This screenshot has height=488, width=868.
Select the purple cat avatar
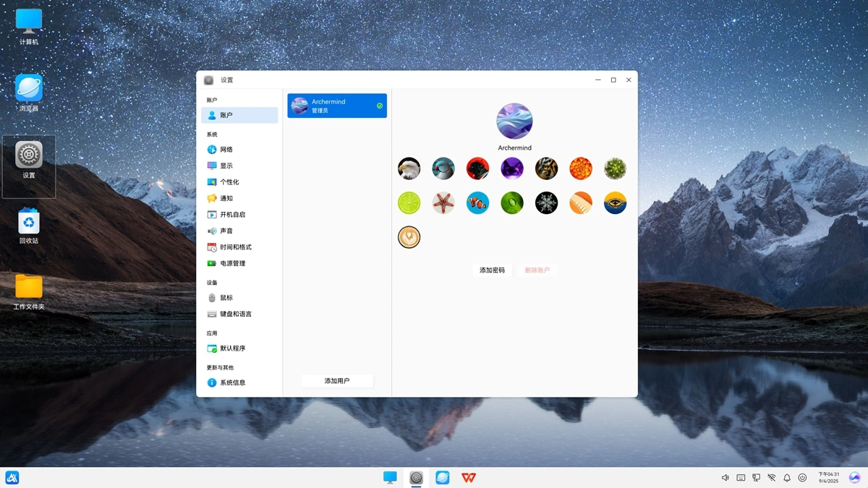[x=512, y=168]
